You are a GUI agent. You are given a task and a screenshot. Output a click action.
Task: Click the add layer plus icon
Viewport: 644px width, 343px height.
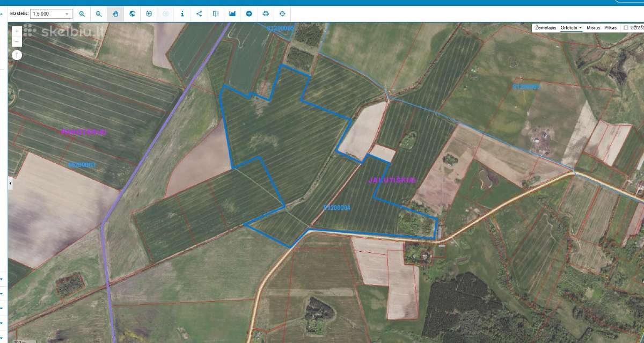tap(249, 14)
